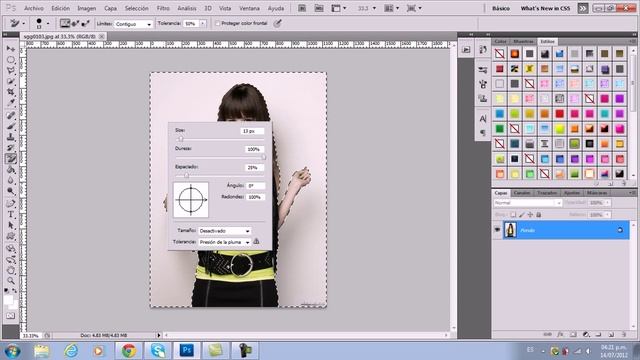Open the Paragraph panel icon

tap(483, 133)
